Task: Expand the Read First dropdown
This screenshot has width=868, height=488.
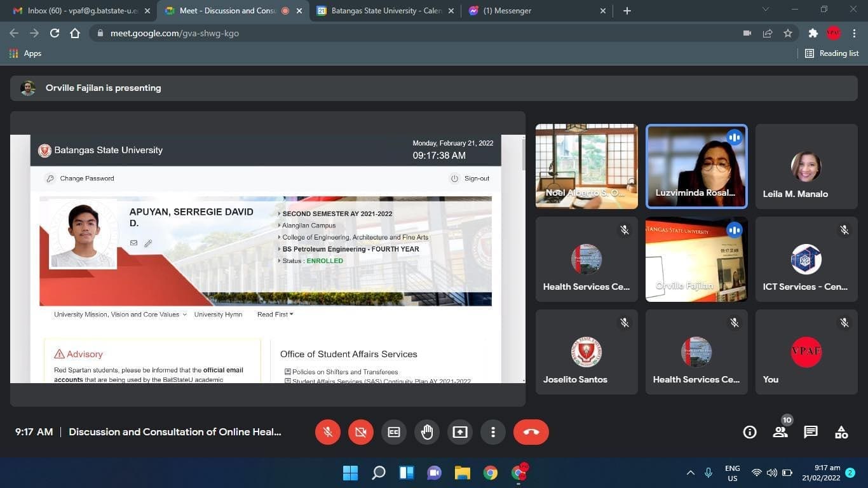Action: click(x=275, y=315)
